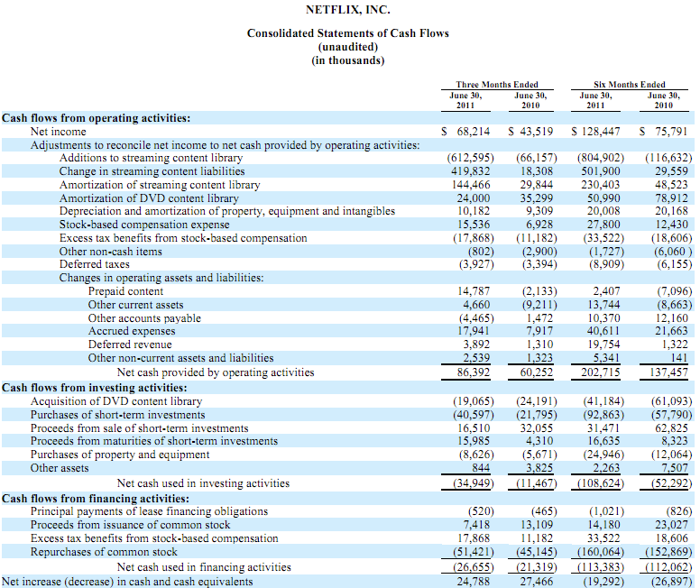Click 'Proceeds from maturities of short-term investments' label
The height and width of the screenshot is (588, 700).
pos(154,442)
